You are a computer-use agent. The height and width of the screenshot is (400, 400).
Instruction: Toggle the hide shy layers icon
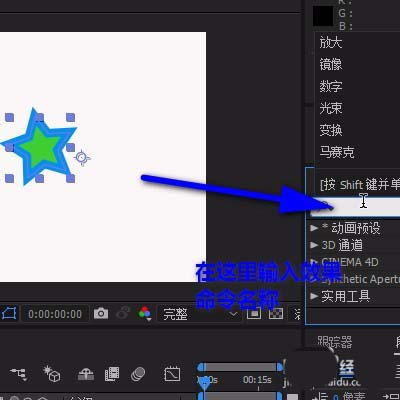tap(86, 374)
